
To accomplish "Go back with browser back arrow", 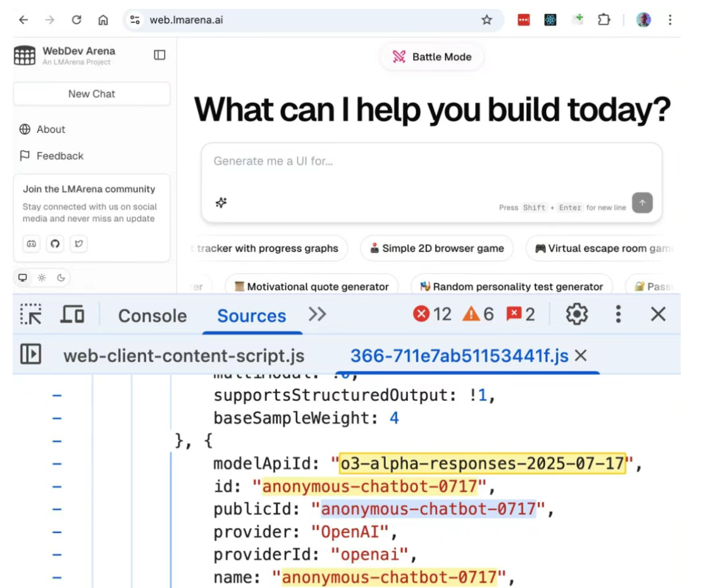I will (x=23, y=20).
